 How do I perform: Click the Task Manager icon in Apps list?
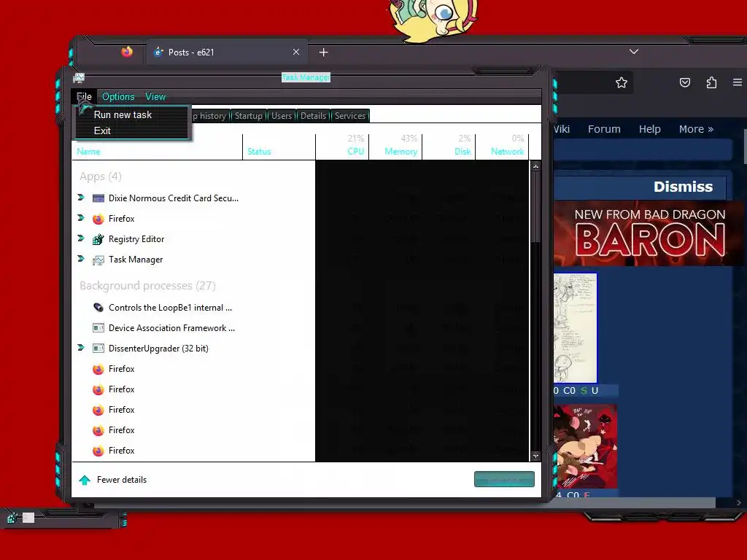98,260
